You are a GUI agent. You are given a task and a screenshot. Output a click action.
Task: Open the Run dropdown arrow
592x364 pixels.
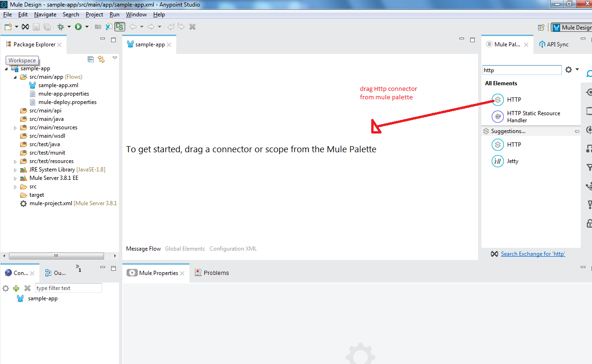tap(87, 27)
